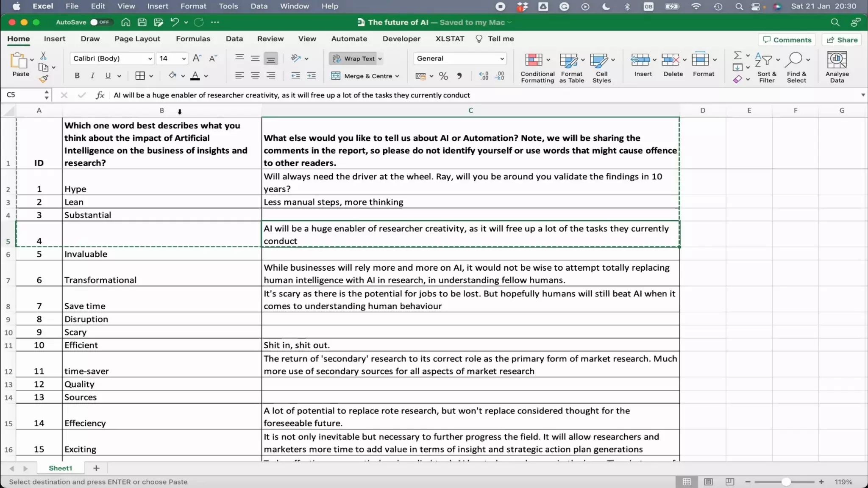
Task: Adjust the zoom slider handle
Action: (x=786, y=482)
